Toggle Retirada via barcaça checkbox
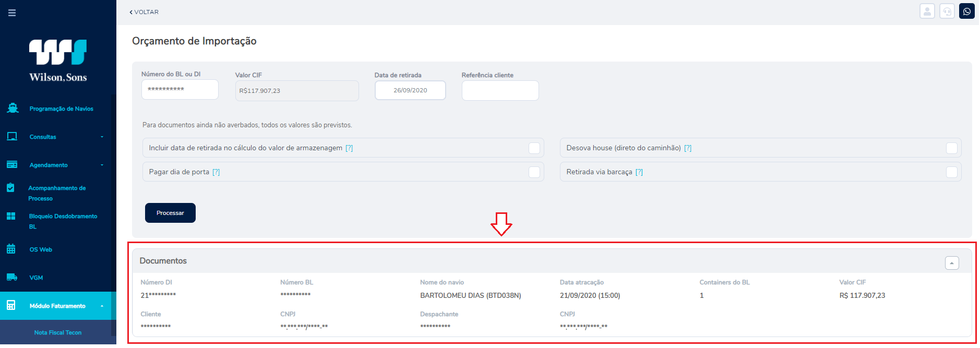Image resolution: width=980 pixels, height=348 pixels. pyautogui.click(x=952, y=172)
